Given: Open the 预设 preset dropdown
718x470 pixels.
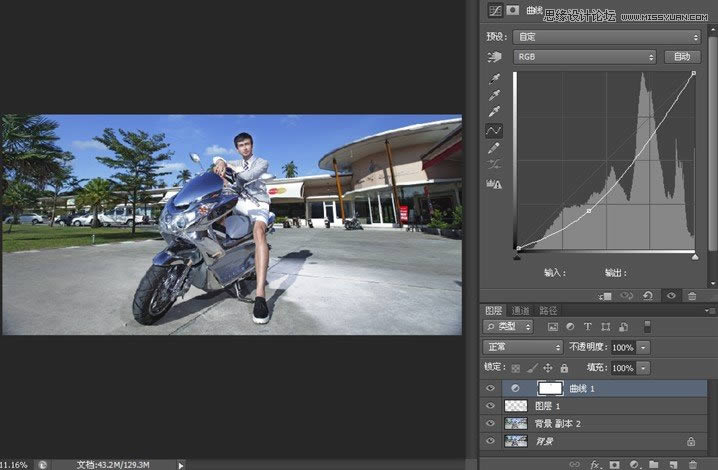Looking at the screenshot, I should click(x=607, y=37).
